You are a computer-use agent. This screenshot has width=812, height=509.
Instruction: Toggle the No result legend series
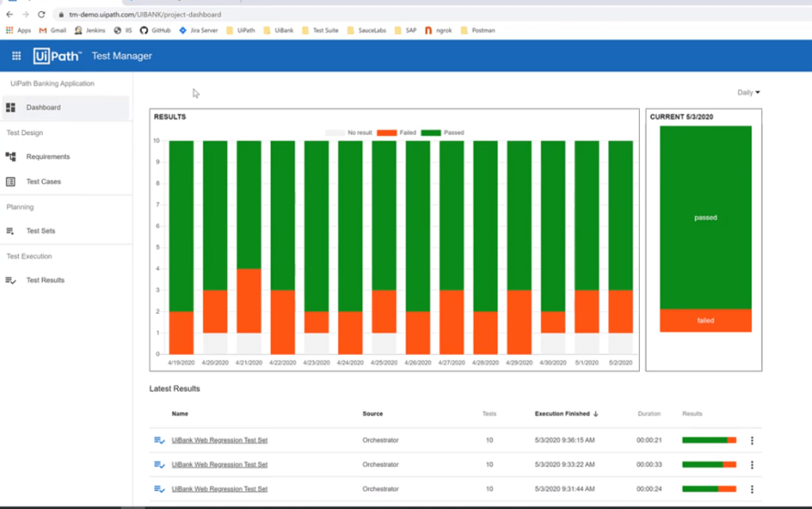click(349, 133)
